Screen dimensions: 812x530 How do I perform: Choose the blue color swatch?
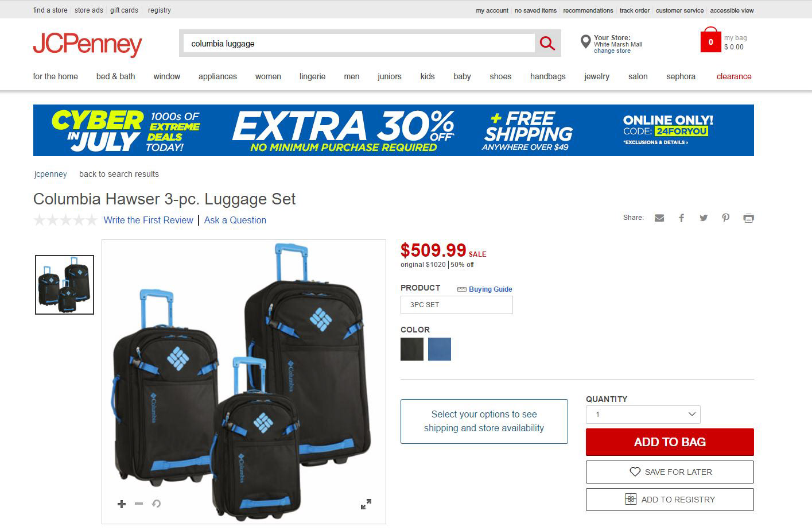tap(440, 349)
